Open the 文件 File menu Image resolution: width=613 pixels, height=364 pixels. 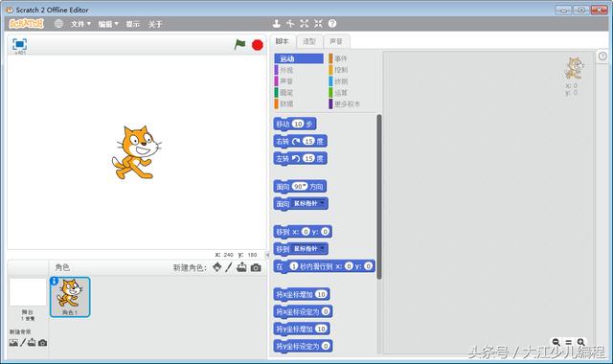80,24
